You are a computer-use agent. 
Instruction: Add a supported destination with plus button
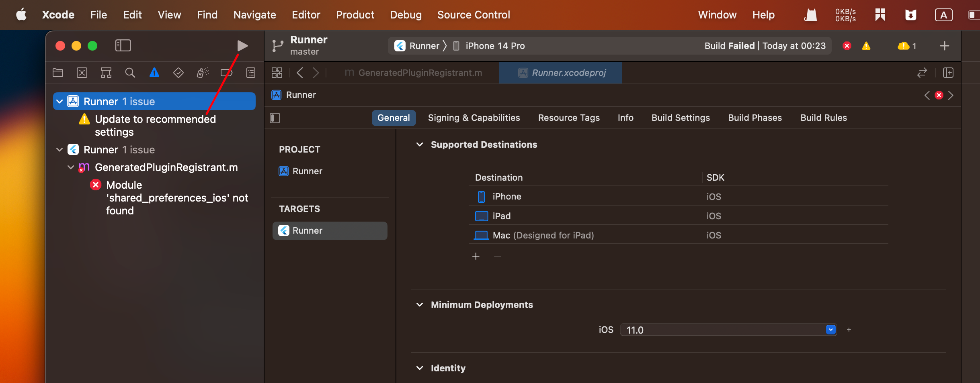pos(476,256)
